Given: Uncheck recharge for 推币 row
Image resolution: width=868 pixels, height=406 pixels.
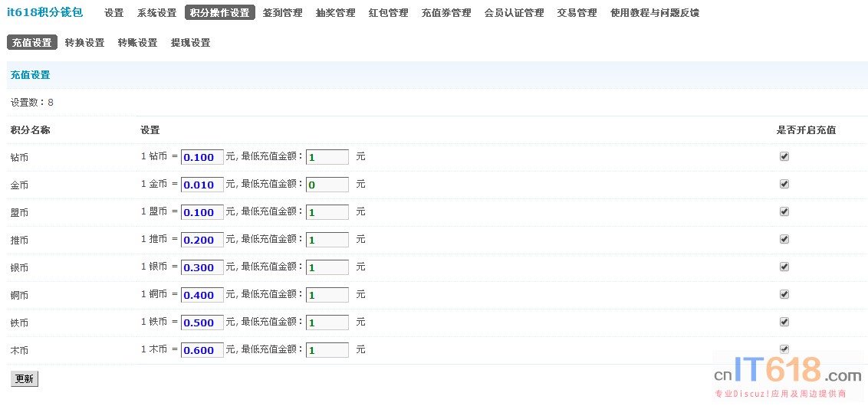Looking at the screenshot, I should pos(784,240).
